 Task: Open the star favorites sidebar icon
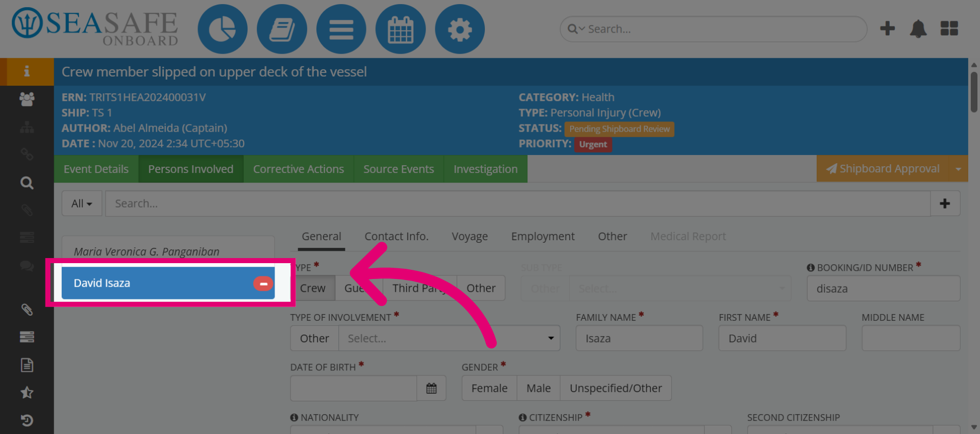pos(27,393)
